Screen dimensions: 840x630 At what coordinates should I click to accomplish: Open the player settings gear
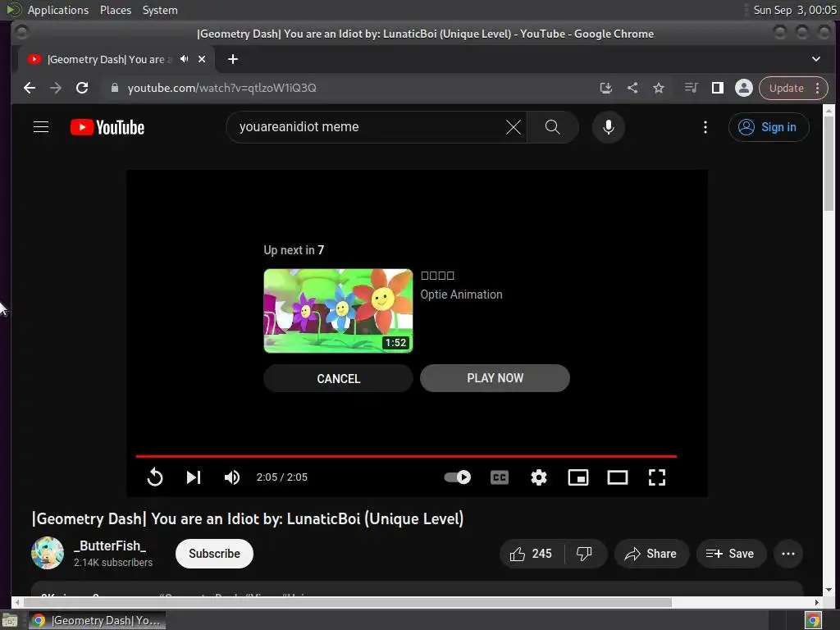click(x=538, y=477)
